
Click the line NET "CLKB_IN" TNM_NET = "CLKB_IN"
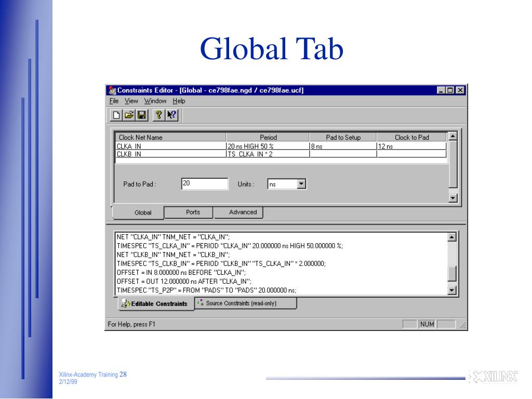click(x=173, y=255)
